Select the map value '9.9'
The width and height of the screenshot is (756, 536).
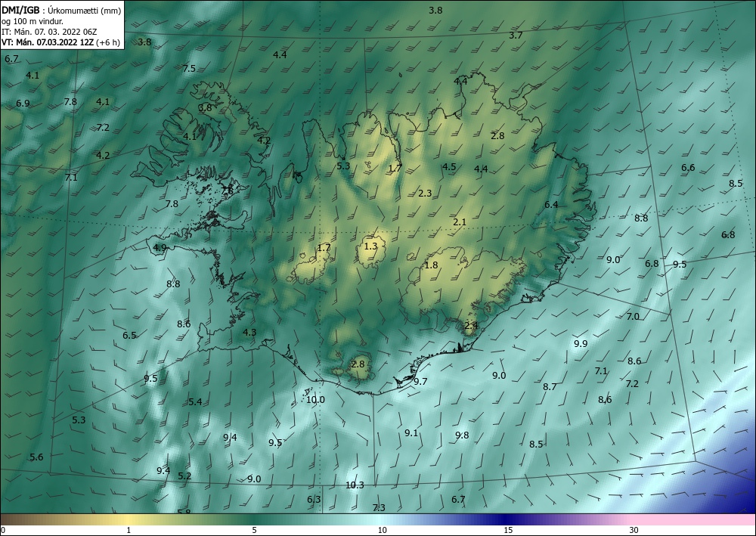[x=581, y=344]
